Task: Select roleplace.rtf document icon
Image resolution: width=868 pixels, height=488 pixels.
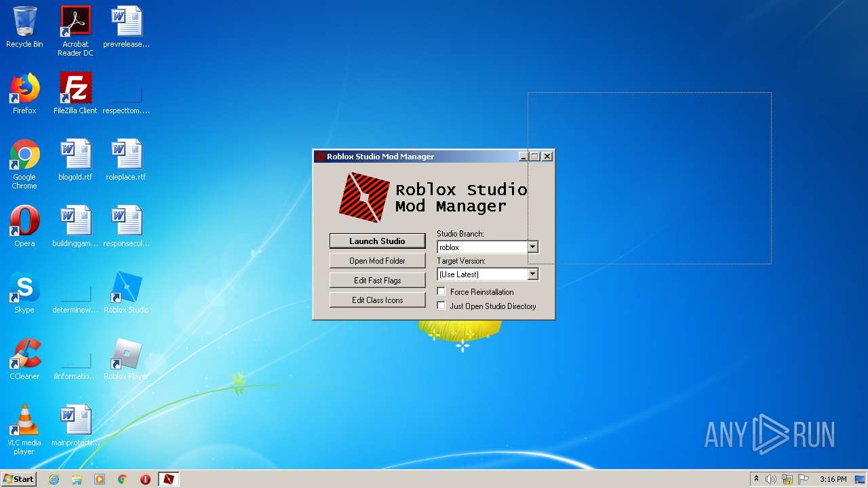Action: point(126,160)
